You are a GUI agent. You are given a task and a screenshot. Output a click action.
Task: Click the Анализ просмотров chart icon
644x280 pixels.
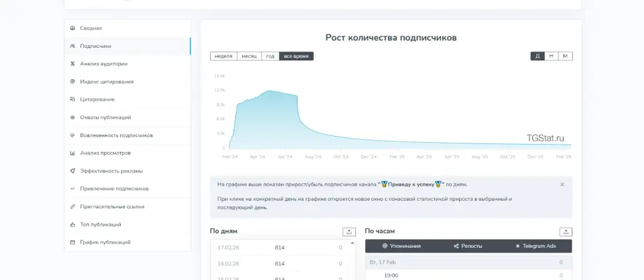pyautogui.click(x=73, y=153)
